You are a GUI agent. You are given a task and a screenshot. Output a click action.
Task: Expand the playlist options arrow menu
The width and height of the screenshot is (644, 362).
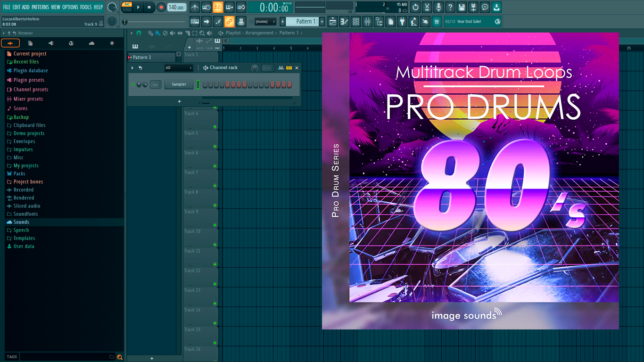(x=132, y=33)
